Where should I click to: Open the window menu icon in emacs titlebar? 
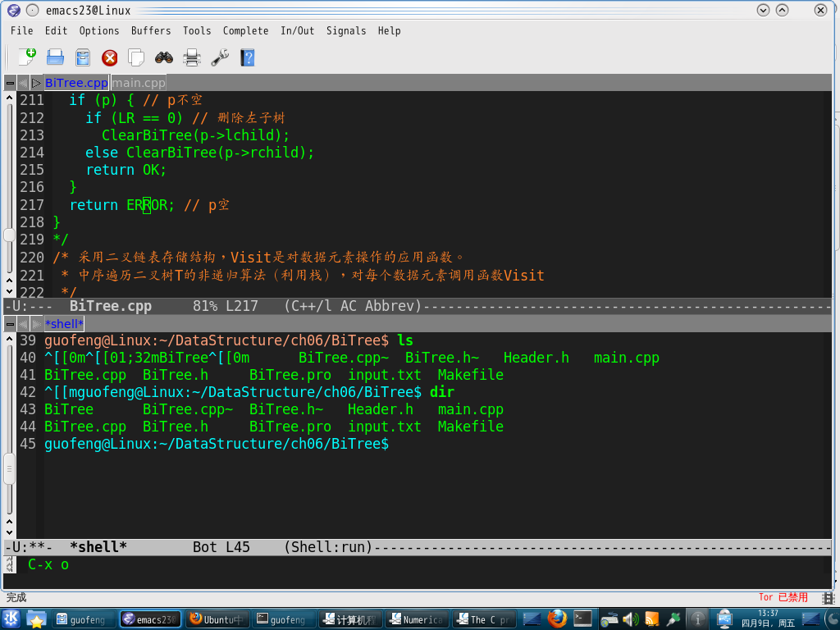pos(13,10)
